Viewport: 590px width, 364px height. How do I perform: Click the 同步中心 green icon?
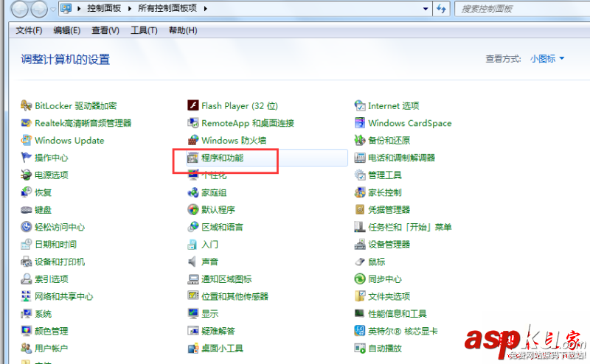coord(360,279)
